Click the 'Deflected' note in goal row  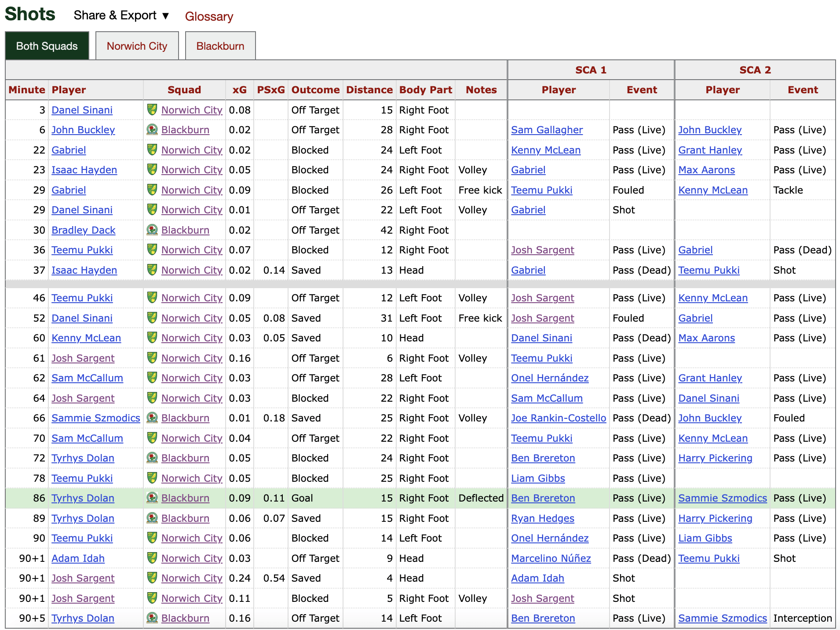481,498
